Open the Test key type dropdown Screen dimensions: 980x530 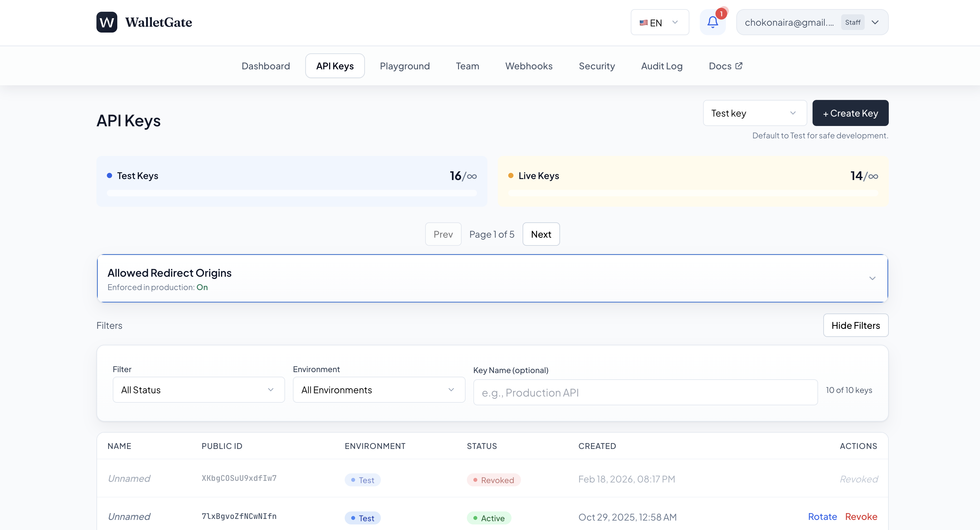(x=755, y=113)
